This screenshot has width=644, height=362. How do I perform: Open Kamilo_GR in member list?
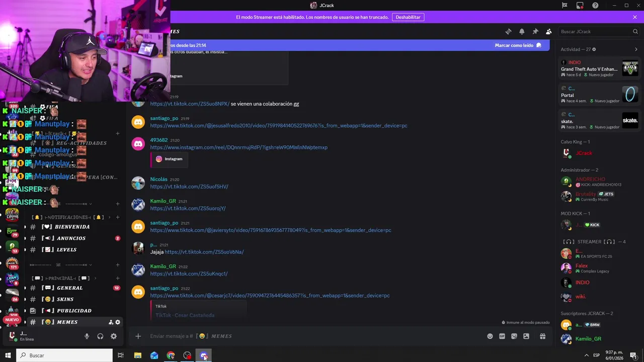pyautogui.click(x=599, y=339)
